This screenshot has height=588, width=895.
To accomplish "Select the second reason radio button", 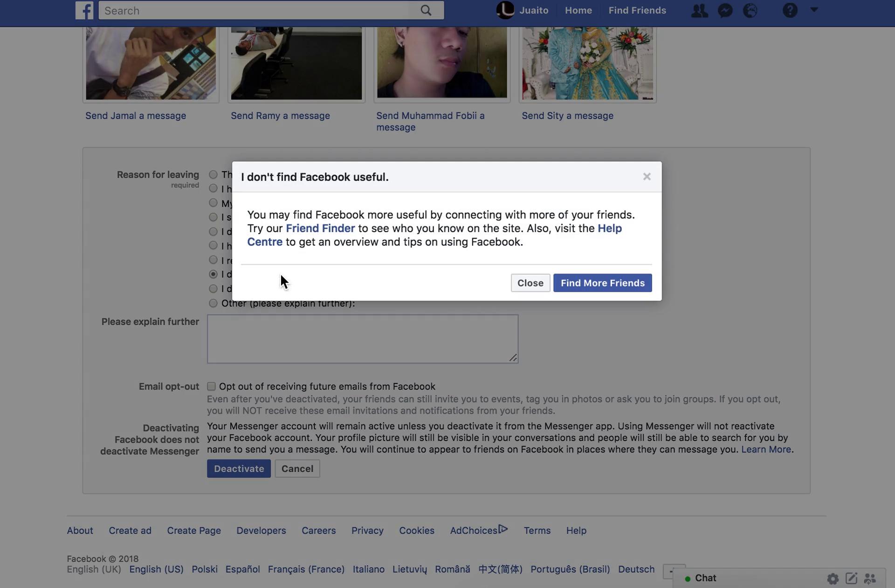I will (x=213, y=188).
